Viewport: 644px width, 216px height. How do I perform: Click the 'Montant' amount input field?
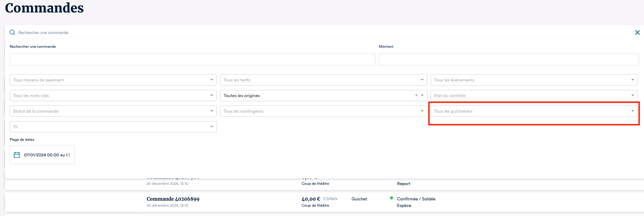pyautogui.click(x=508, y=59)
